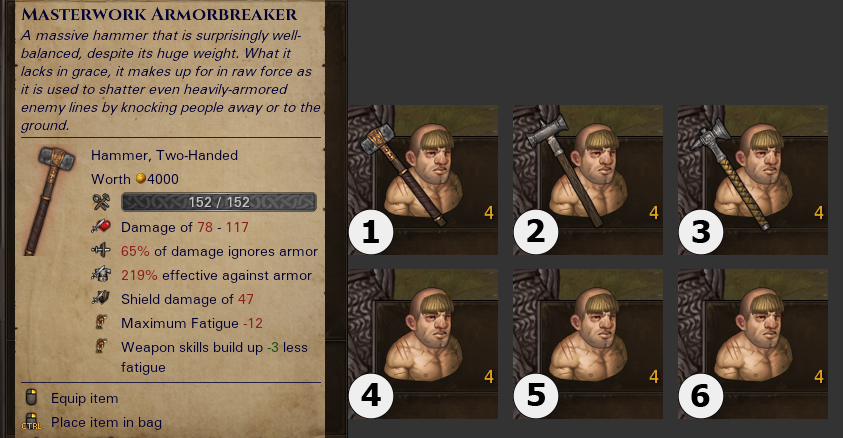Click the damage sword icon
843x438 pixels.
pyautogui.click(x=101, y=227)
